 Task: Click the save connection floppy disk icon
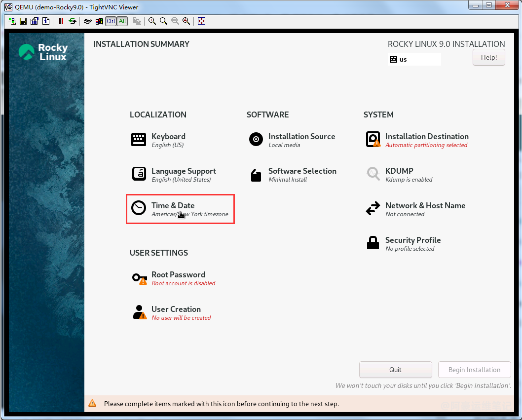point(23,21)
